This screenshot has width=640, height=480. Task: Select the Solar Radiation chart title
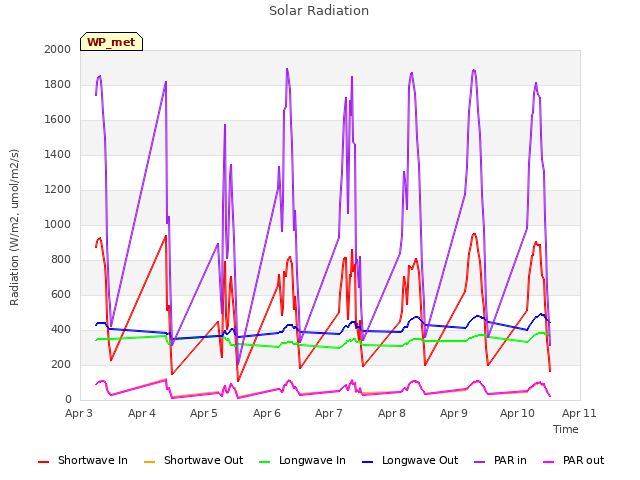(x=319, y=11)
